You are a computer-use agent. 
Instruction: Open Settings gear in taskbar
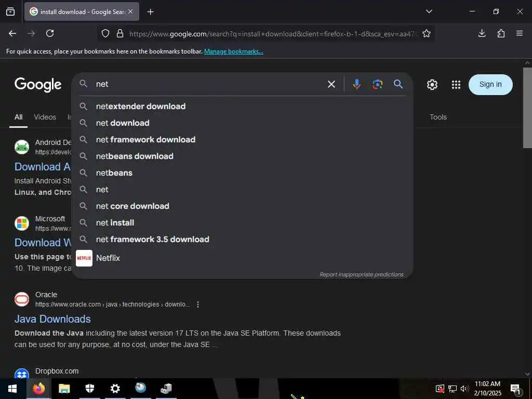(x=115, y=389)
